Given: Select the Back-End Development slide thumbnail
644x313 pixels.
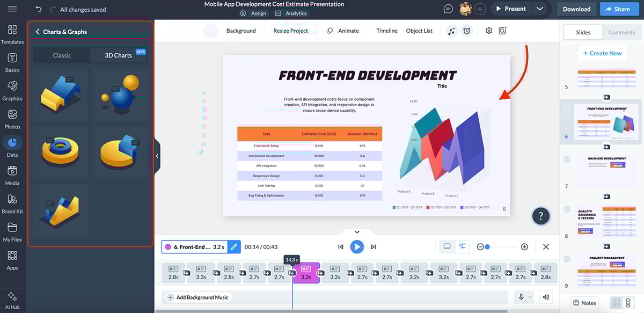Looking at the screenshot, I should [x=606, y=171].
